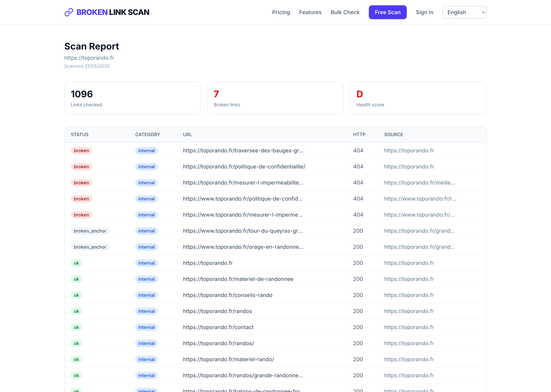Open the politique-de-confidentialite broken link

click(x=244, y=167)
